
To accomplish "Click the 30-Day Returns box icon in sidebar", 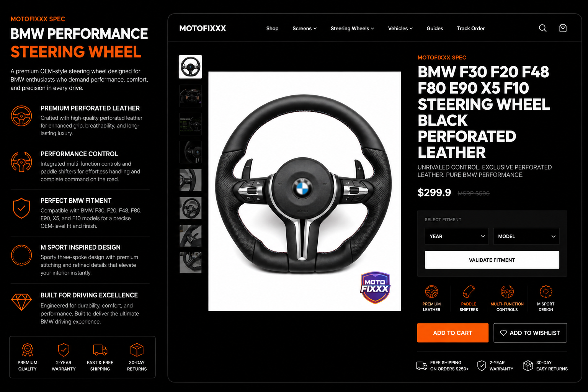I will (137, 350).
